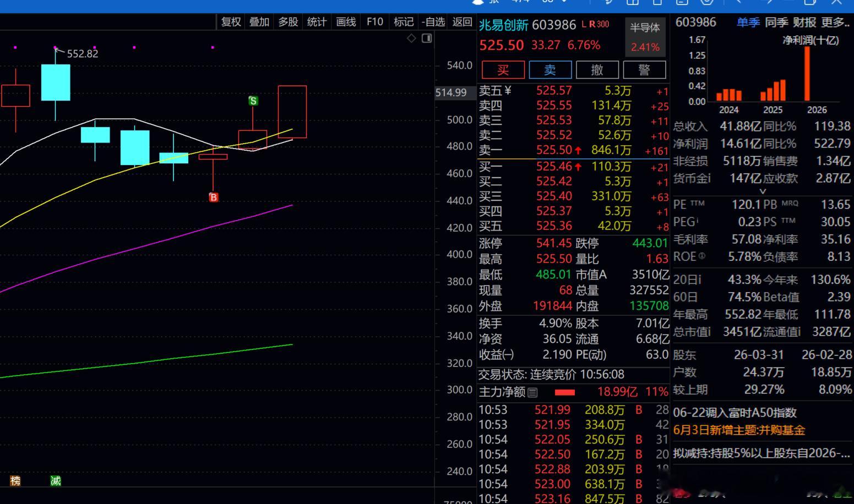The width and height of the screenshot is (854, 504).
Task: Open the 榜 ranking badge at chart bottom
Action: tap(15, 481)
